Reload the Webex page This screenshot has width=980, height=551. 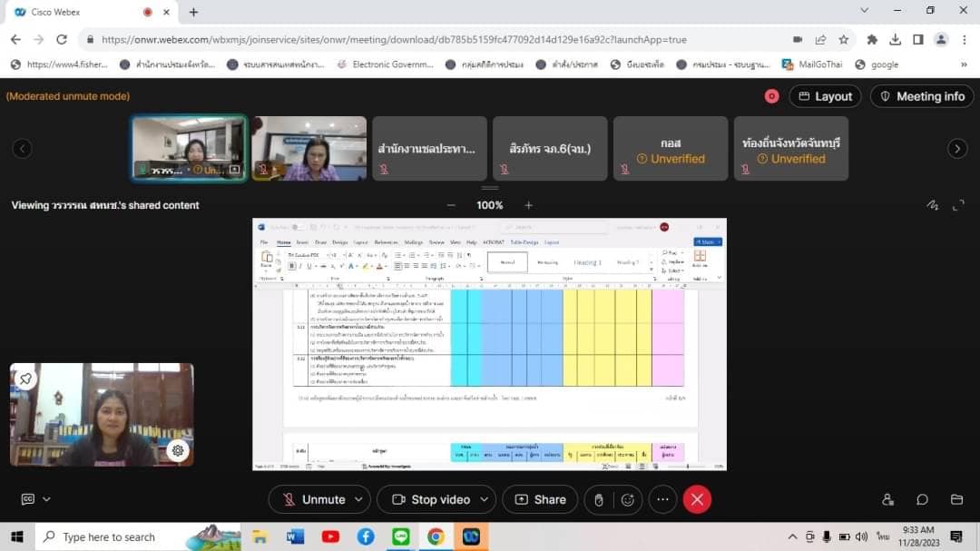coord(62,39)
